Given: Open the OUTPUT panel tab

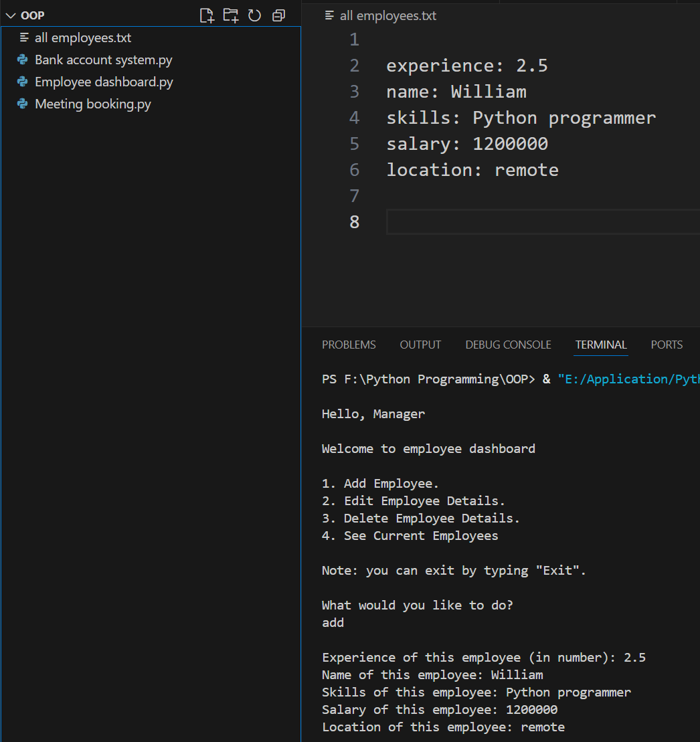Looking at the screenshot, I should 420,345.
